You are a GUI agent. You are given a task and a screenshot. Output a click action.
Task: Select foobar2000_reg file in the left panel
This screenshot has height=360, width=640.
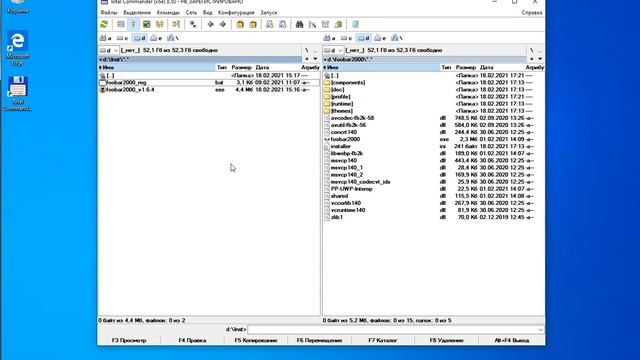point(209,82)
